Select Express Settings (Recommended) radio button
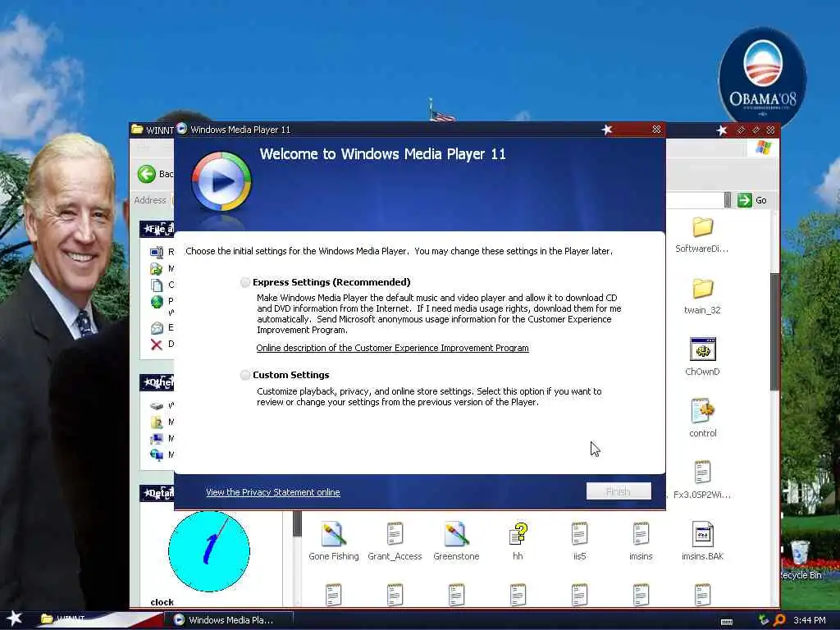This screenshot has width=840, height=630. (x=245, y=282)
